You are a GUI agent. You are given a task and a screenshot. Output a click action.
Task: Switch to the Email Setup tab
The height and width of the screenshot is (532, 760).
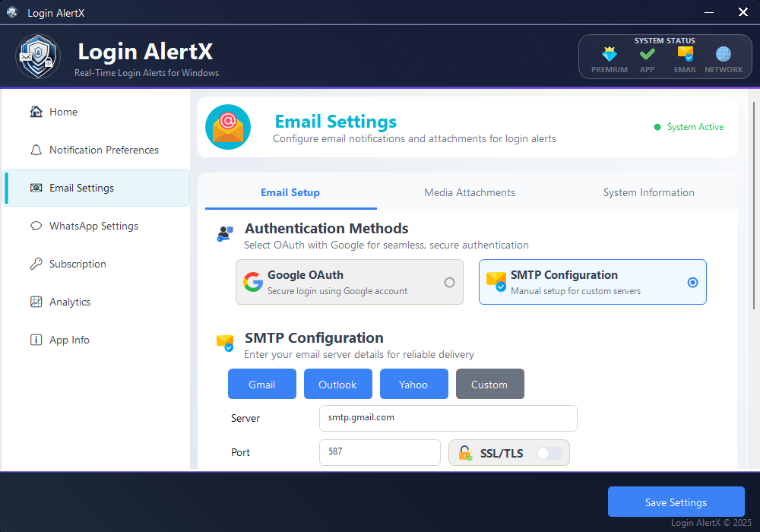point(290,192)
